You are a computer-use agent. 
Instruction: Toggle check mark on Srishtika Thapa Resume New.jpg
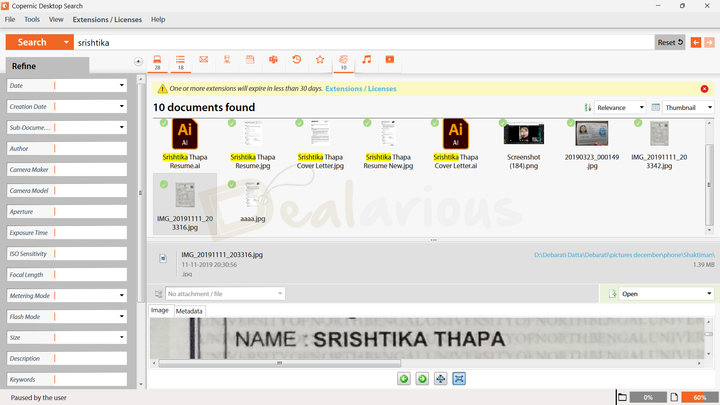(367, 123)
